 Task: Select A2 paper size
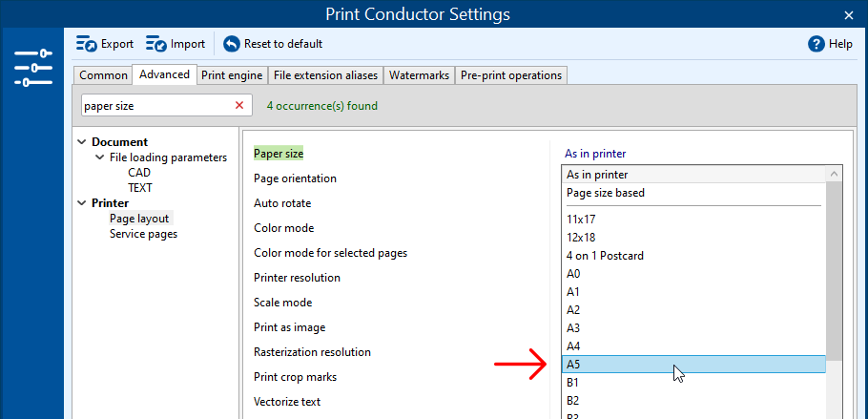(693, 310)
